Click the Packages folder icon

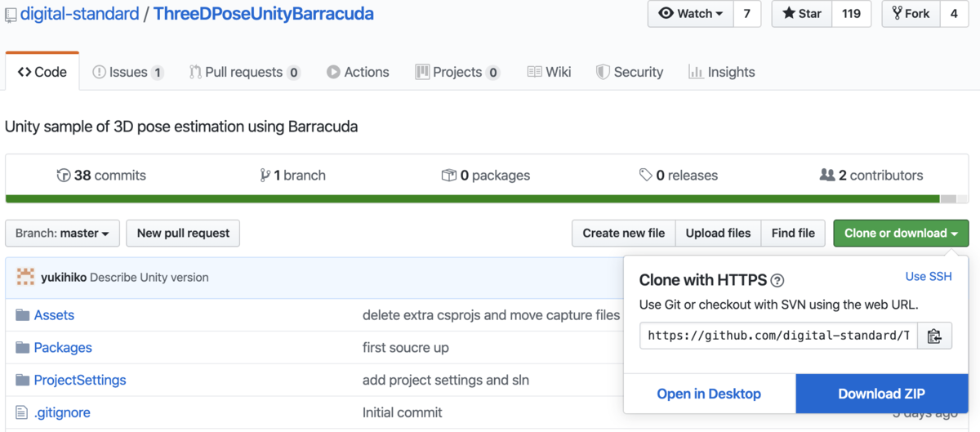click(22, 347)
